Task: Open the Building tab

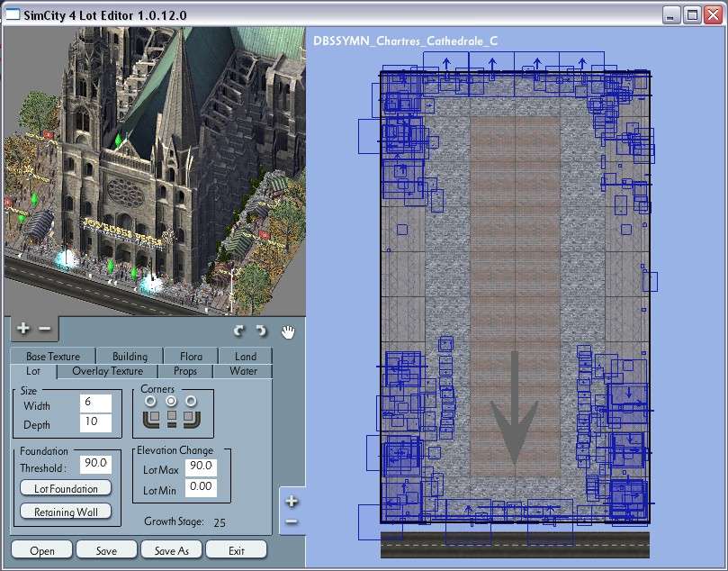Action: pyautogui.click(x=130, y=357)
